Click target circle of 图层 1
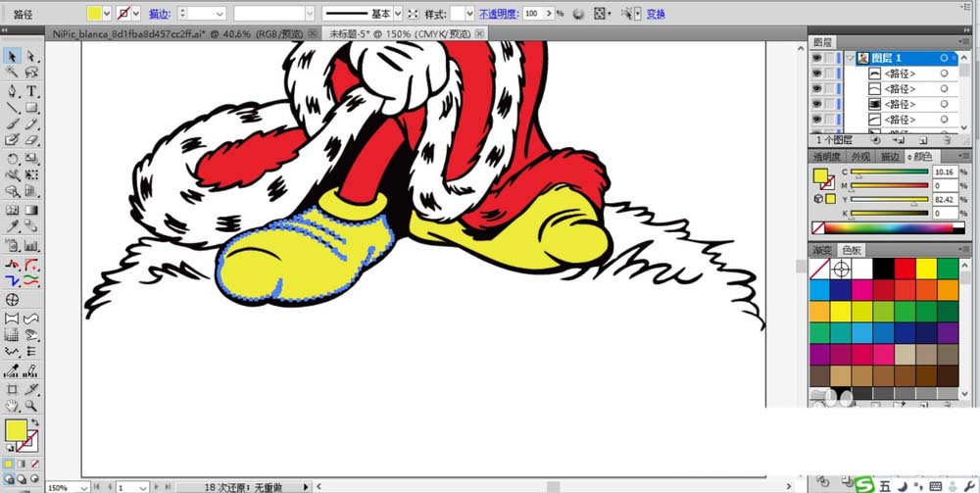The height and width of the screenshot is (493, 980). click(944, 58)
